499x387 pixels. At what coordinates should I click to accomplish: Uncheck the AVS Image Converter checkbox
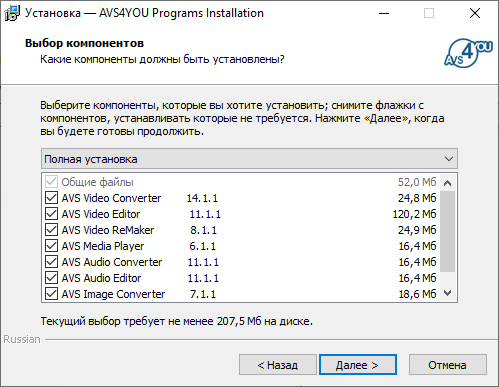pos(51,294)
